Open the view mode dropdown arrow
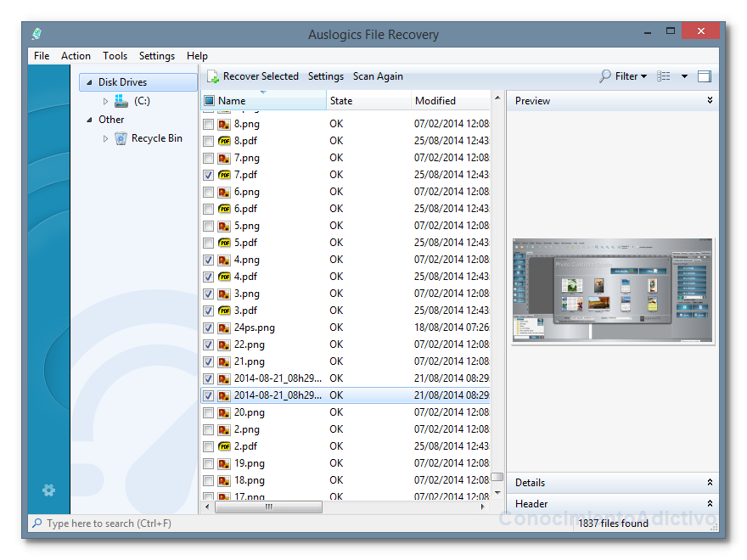This screenshot has width=747, height=560. coord(684,76)
